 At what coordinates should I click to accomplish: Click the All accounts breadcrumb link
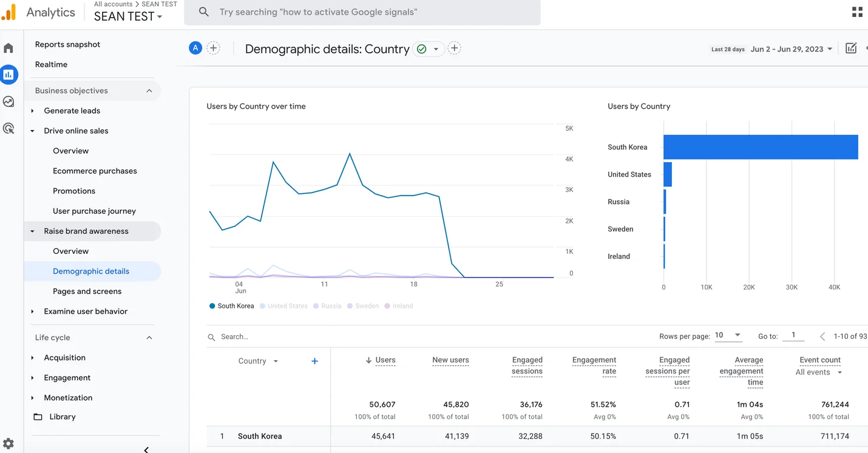[113, 4]
